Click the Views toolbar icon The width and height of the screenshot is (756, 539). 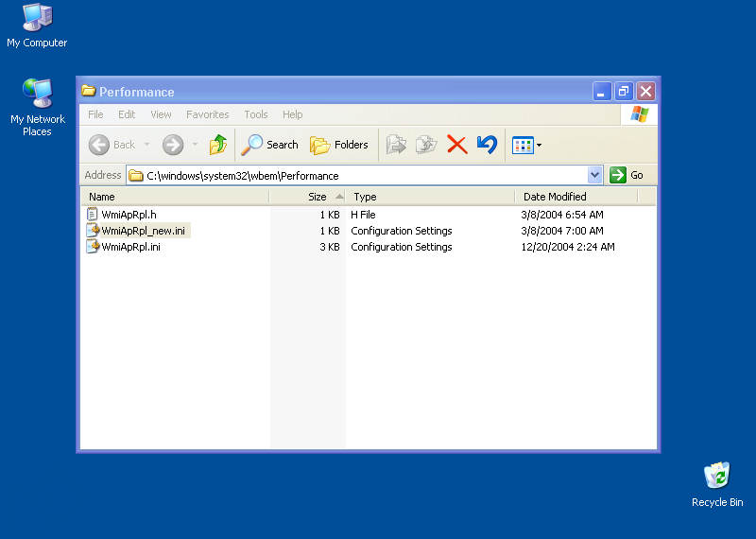point(523,146)
